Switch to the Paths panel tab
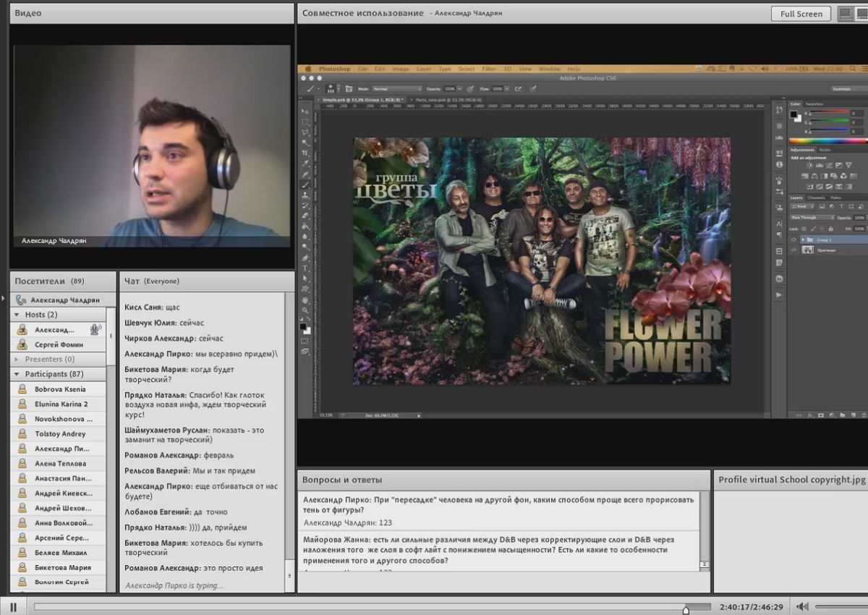The width and height of the screenshot is (868, 615). (835, 198)
